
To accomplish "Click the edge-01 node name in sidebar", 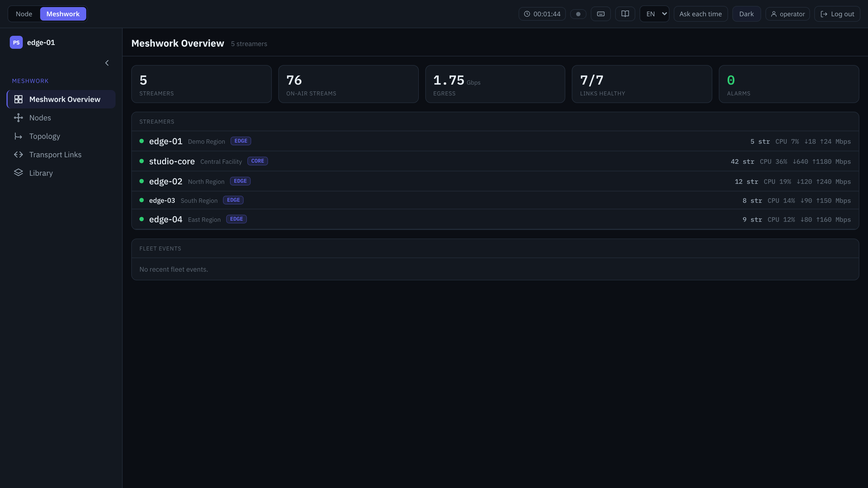I will [41, 43].
